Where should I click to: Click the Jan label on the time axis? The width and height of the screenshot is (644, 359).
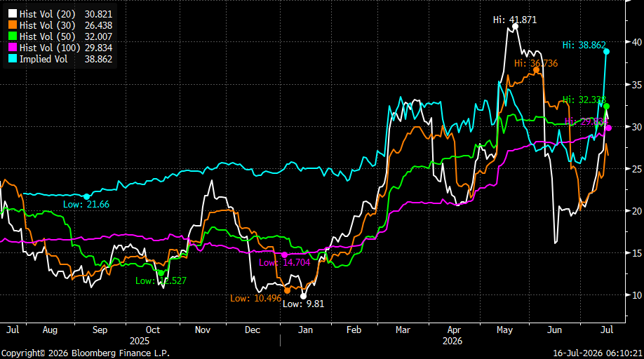305,330
